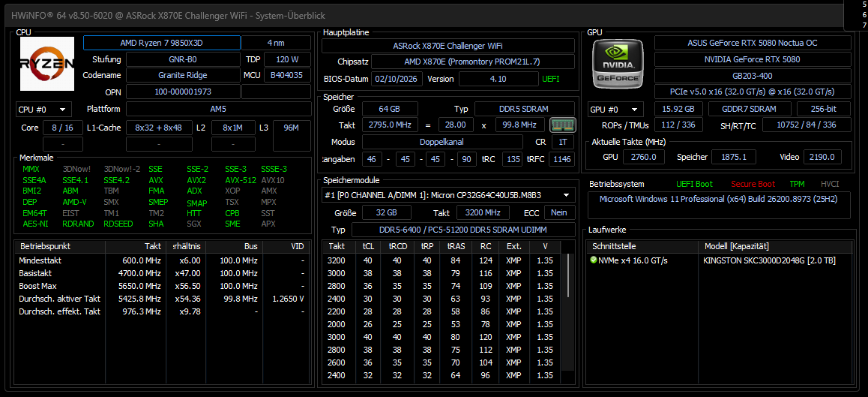Click the AMD-V feature label
868x397 pixels.
pyautogui.click(x=74, y=202)
